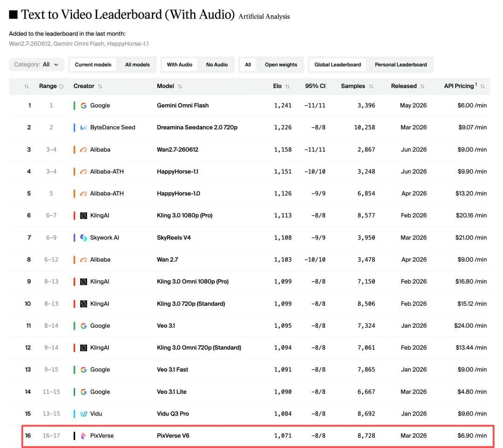
Task: Click the 6–12 range value
Action: pos(51,259)
